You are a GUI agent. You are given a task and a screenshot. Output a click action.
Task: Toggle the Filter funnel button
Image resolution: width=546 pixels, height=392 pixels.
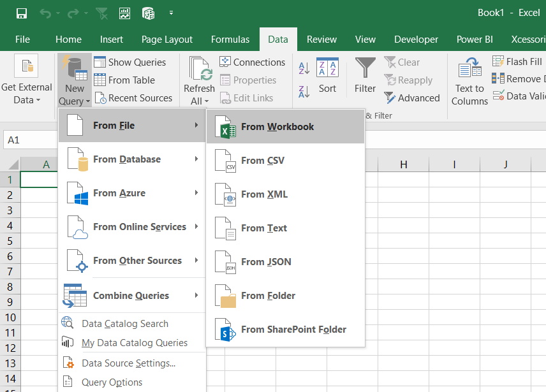365,75
